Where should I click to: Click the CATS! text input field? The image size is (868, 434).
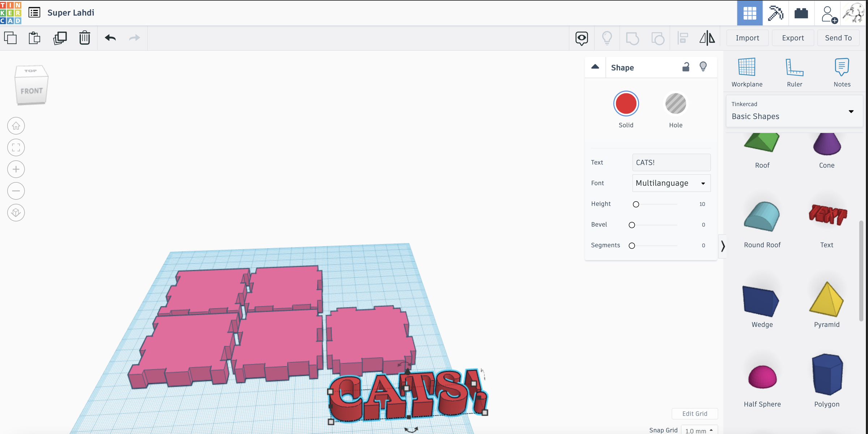pos(671,162)
